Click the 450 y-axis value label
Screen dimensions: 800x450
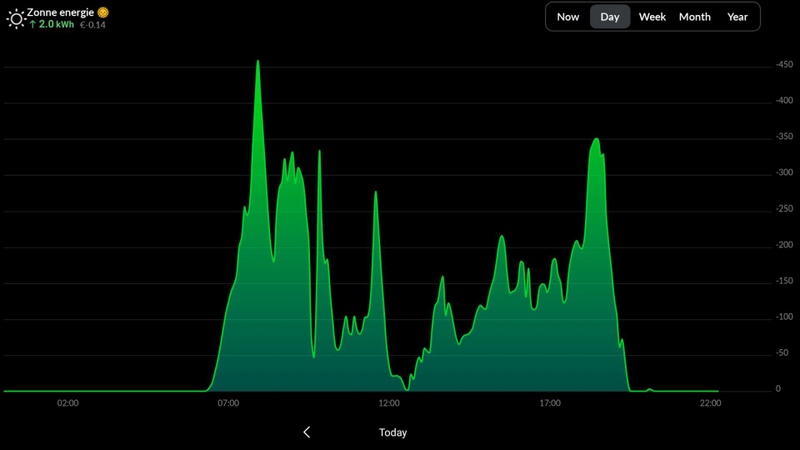coord(785,64)
